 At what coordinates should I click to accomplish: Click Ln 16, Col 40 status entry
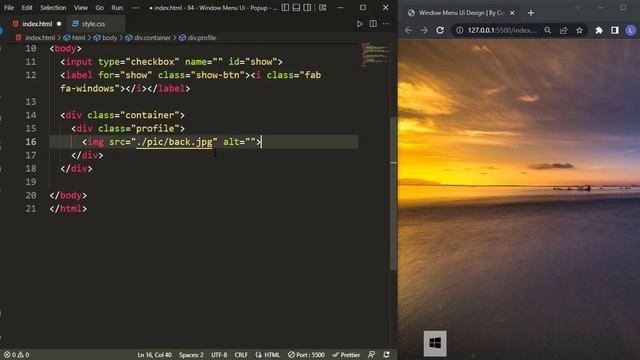155,355
